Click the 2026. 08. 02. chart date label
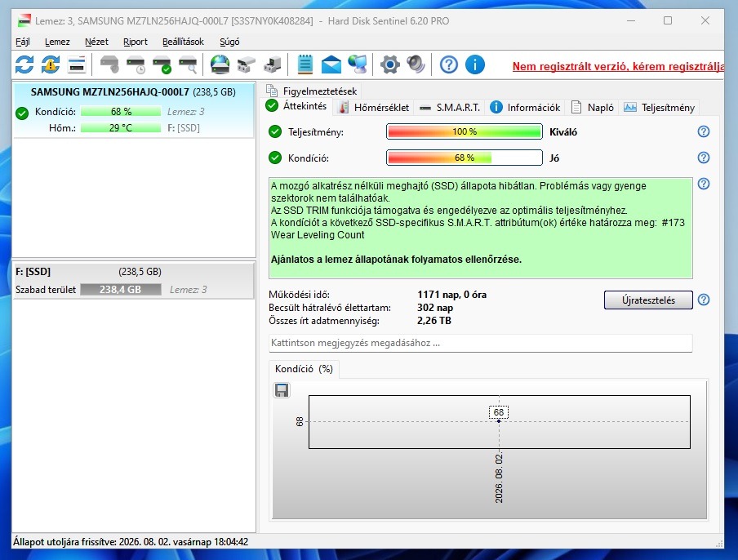 [x=499, y=478]
